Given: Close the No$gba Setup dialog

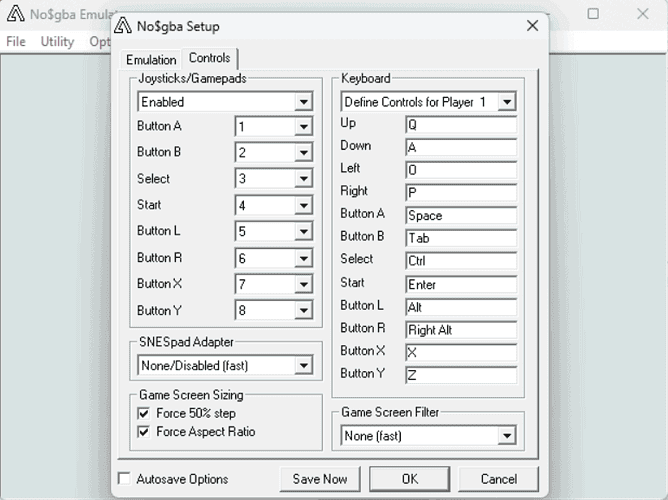Looking at the screenshot, I should [532, 26].
